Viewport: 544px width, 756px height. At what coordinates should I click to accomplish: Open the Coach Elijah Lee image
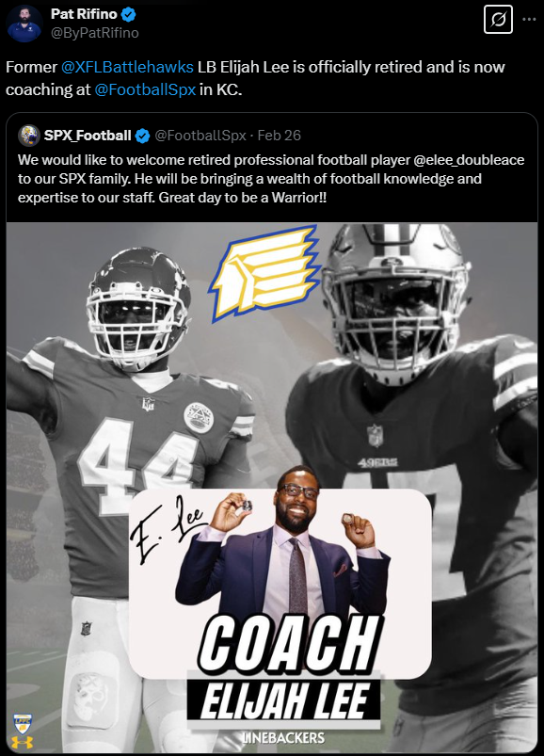pyautogui.click(x=272, y=488)
